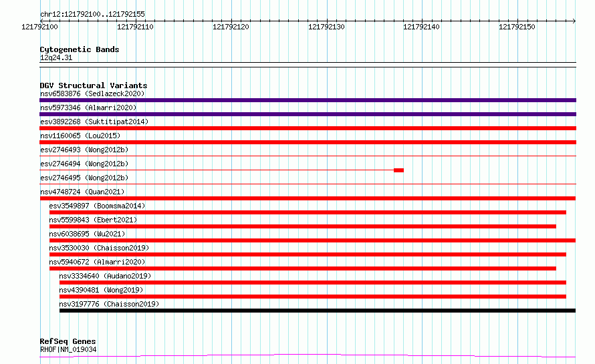Select the red nsv1160065 variant bar

[308, 142]
